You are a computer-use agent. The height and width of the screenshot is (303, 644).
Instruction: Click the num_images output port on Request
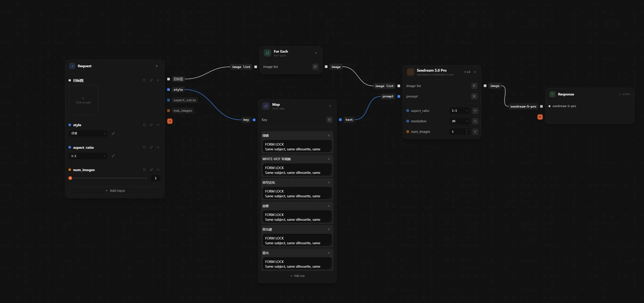point(169,111)
